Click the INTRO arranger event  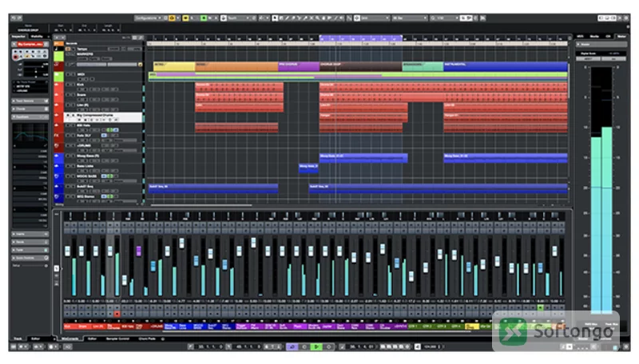pyautogui.click(x=174, y=66)
